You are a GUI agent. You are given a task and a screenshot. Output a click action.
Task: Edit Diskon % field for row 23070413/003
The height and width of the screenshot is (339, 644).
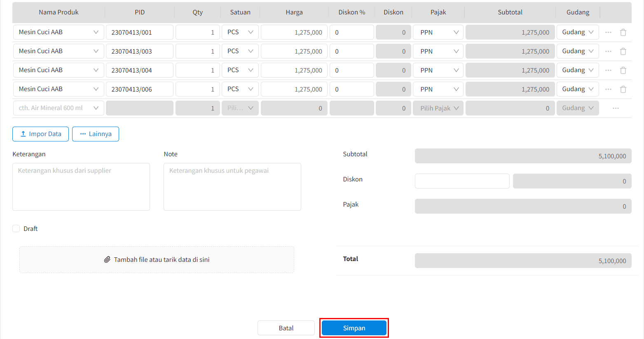[x=352, y=51]
